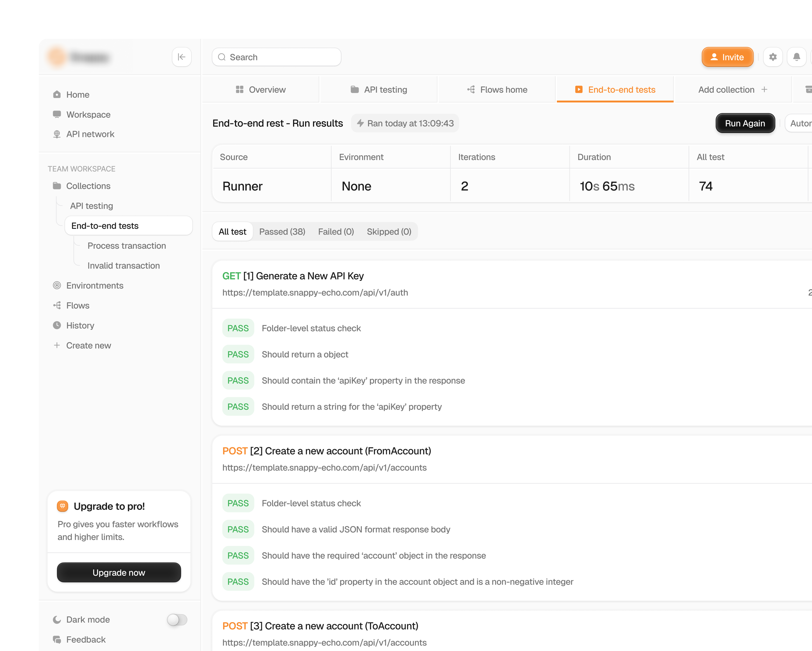Viewport: 812px width, 651px height.
Task: Open notifications bell icon
Action: point(797,57)
